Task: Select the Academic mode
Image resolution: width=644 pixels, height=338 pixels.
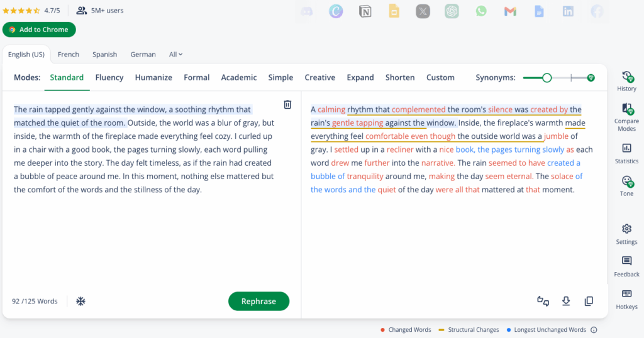Action: 238,77
